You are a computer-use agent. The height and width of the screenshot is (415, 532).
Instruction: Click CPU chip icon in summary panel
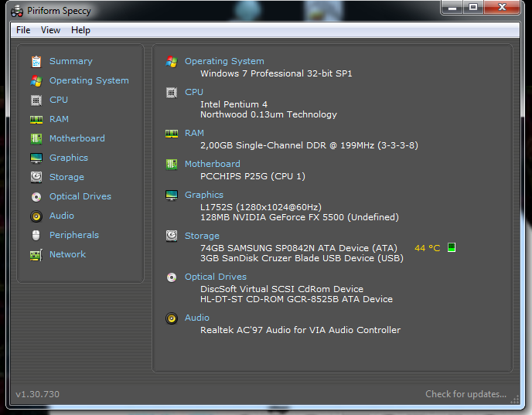[x=172, y=92]
